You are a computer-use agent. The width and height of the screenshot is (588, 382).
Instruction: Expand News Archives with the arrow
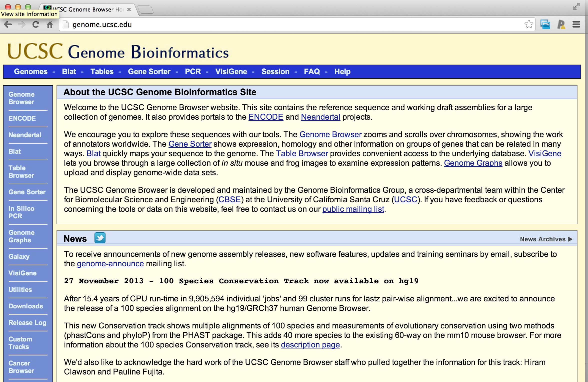(546, 239)
